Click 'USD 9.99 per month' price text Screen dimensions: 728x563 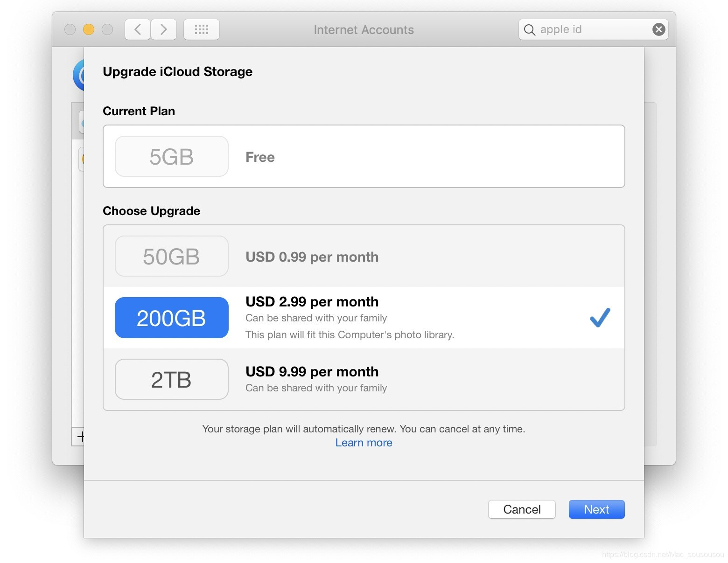tap(312, 372)
